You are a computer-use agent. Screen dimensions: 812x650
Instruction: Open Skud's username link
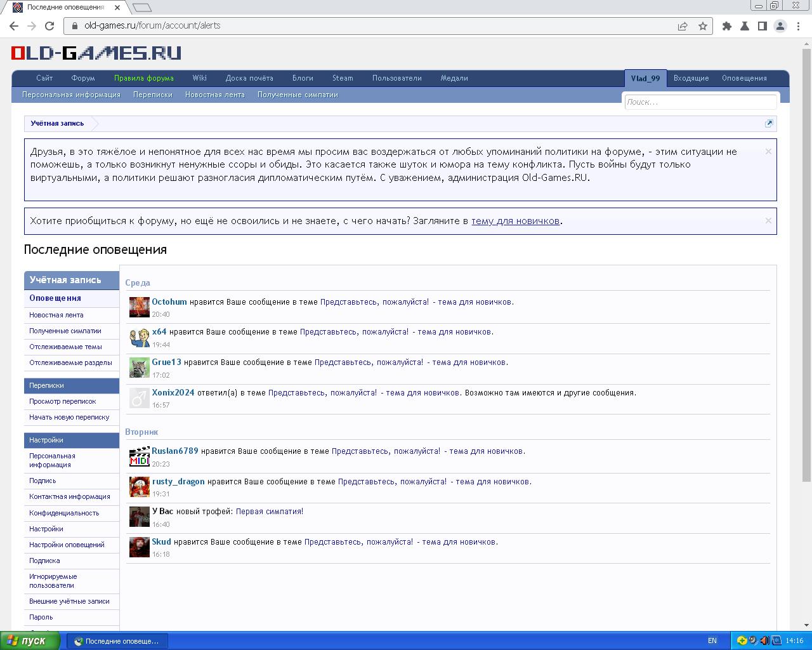coord(161,541)
